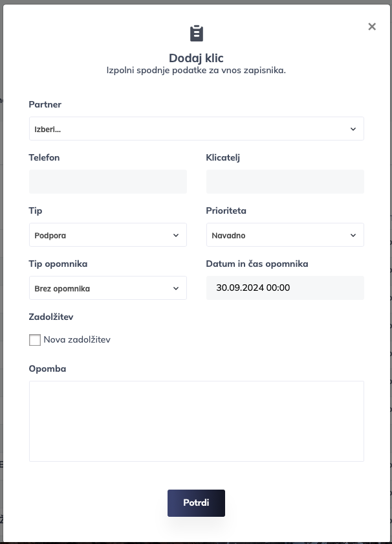This screenshot has width=392, height=544.
Task: Close the Dodaj klic dialog
Action: pyautogui.click(x=372, y=27)
